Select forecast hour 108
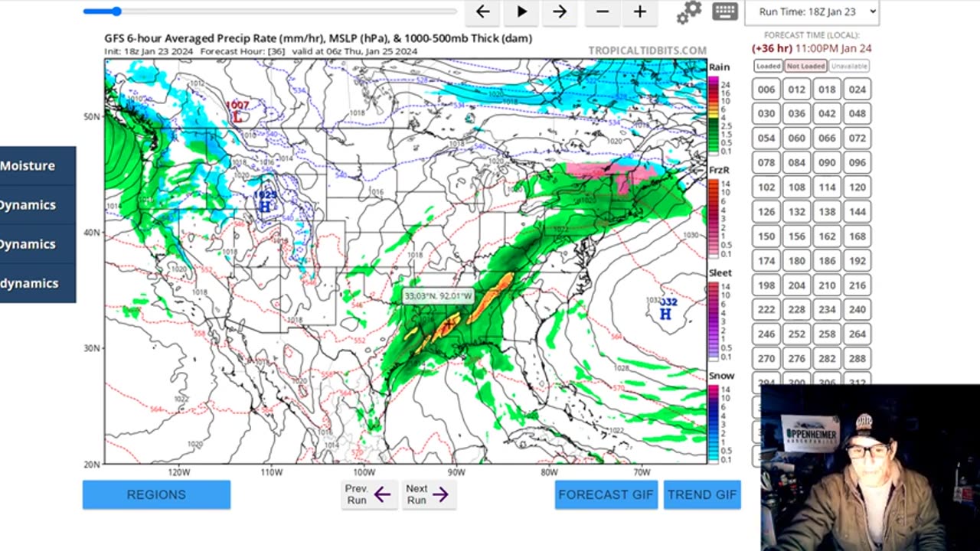 [x=797, y=187]
